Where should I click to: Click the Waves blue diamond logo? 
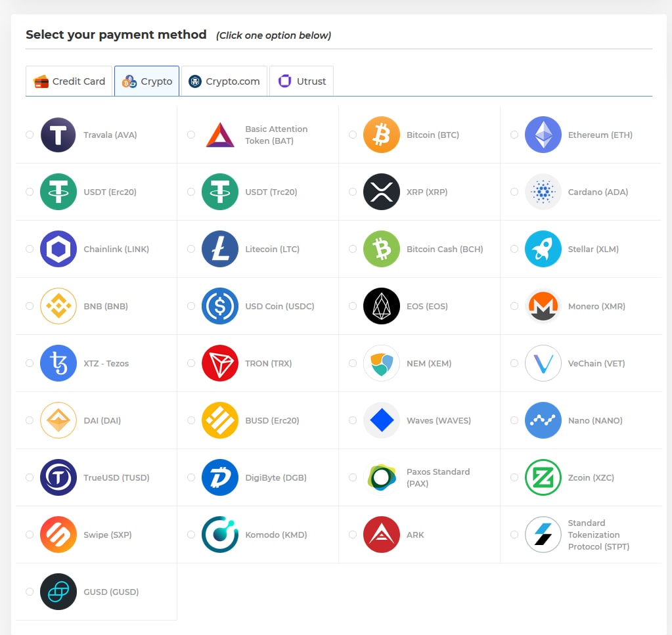click(382, 420)
